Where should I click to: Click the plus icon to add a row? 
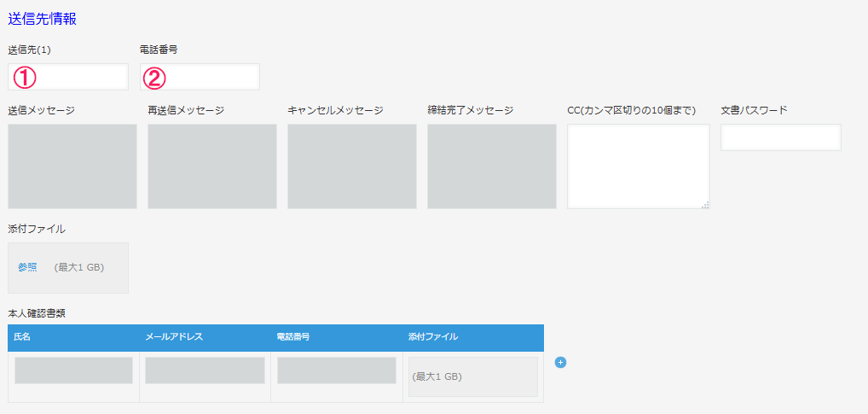tap(560, 363)
